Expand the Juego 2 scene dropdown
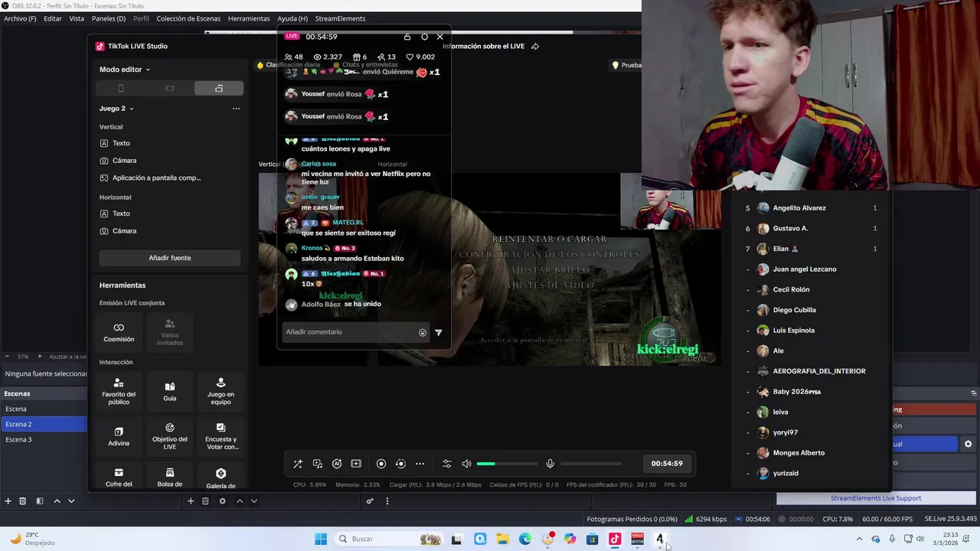980x551 pixels. coord(116,109)
